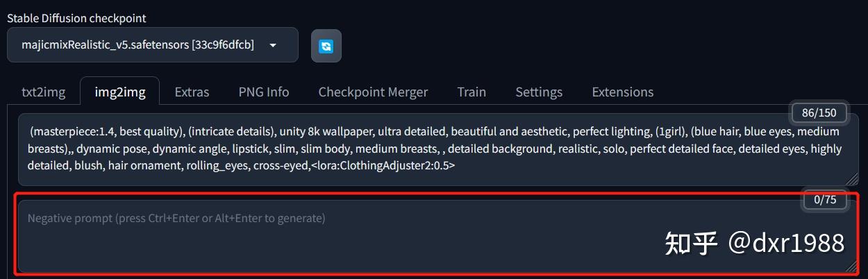
Task: Click the 86/150 prompt token counter
Action: [x=819, y=112]
